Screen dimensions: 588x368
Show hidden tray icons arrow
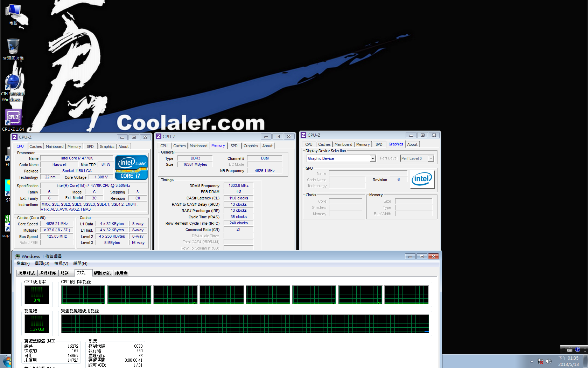[x=532, y=361]
